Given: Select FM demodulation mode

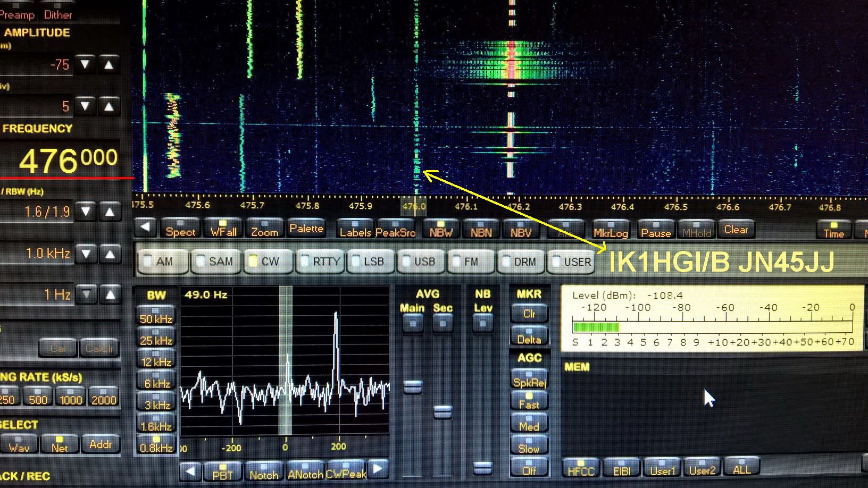Looking at the screenshot, I should pyautogui.click(x=471, y=260).
